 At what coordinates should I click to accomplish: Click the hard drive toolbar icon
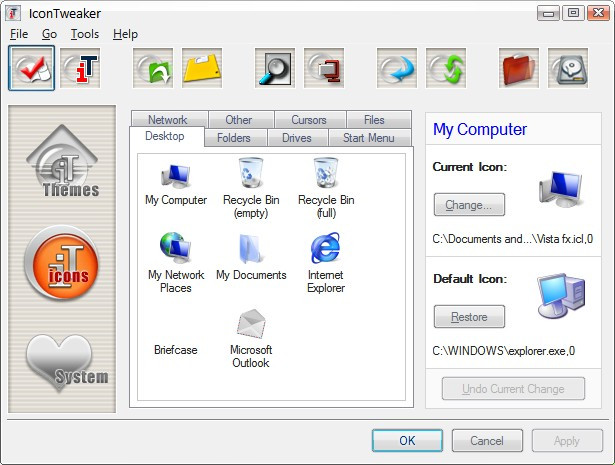coord(568,68)
